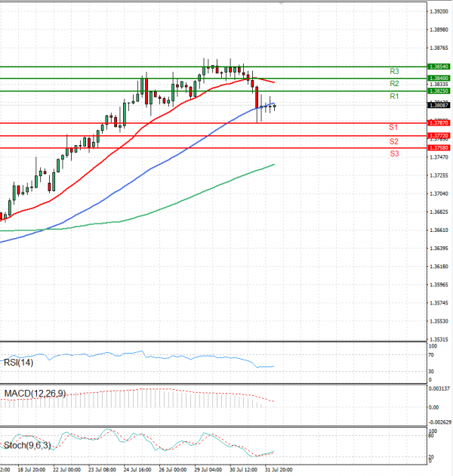
Task: Select the 1.37870 red price tag
Action: pos(439,123)
